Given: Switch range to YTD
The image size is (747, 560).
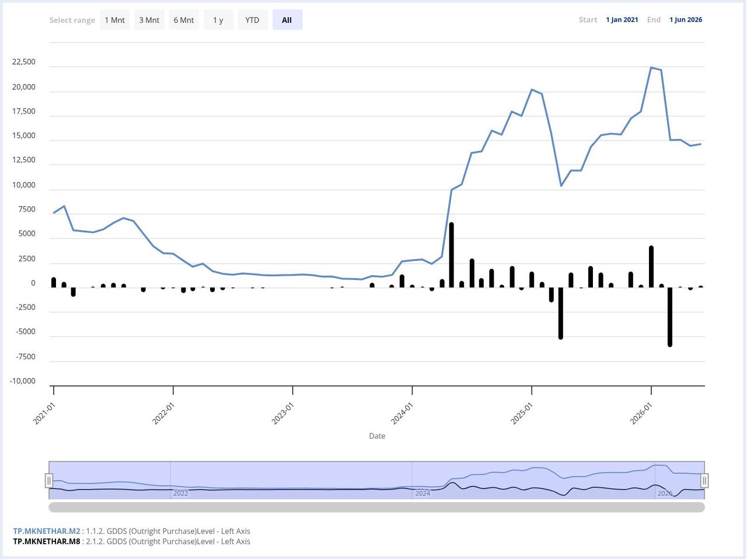Looking at the screenshot, I should click(252, 20).
